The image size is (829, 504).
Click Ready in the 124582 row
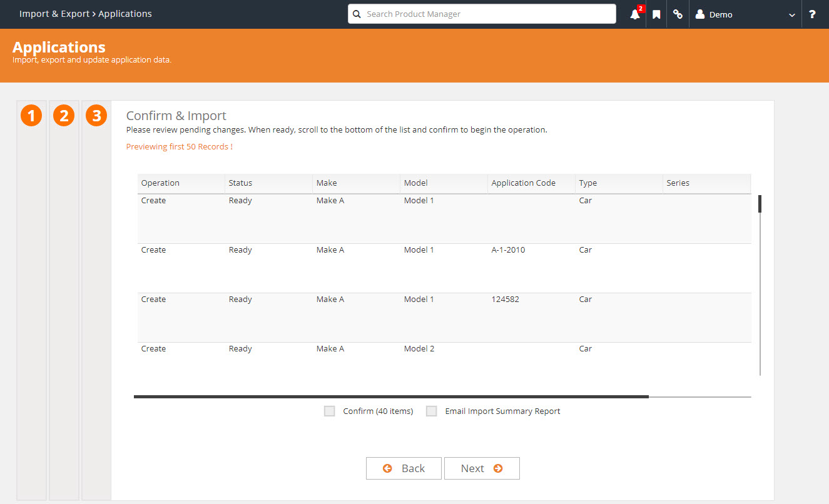click(x=240, y=300)
